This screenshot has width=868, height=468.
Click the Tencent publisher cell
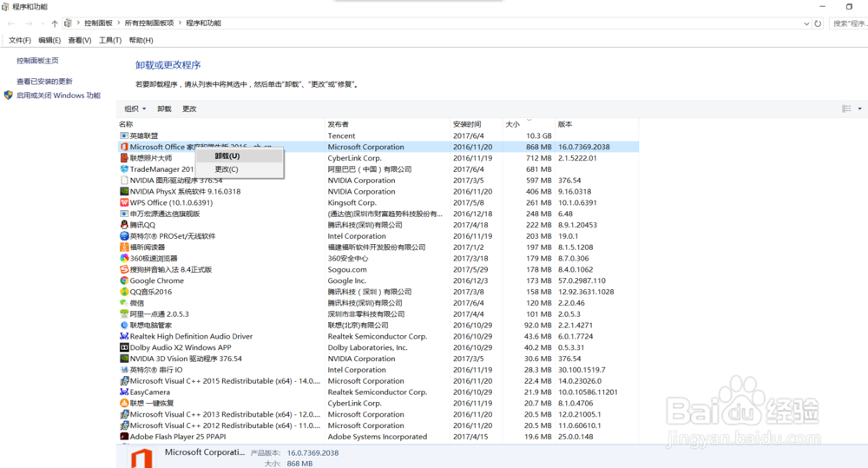pyautogui.click(x=341, y=135)
